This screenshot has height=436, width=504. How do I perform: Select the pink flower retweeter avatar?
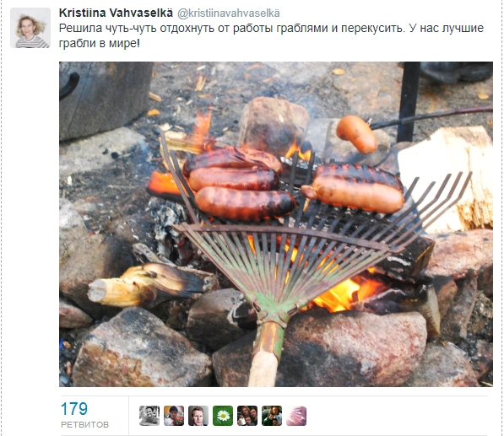(296, 416)
